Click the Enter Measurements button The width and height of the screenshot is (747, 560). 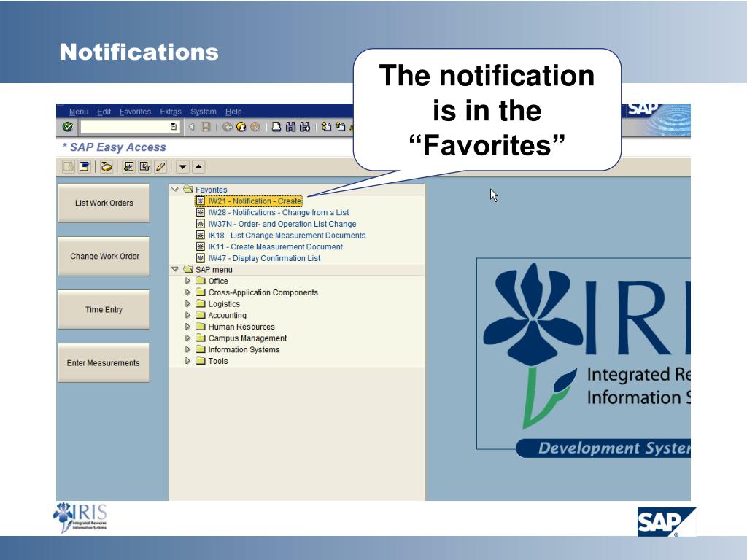(x=104, y=363)
